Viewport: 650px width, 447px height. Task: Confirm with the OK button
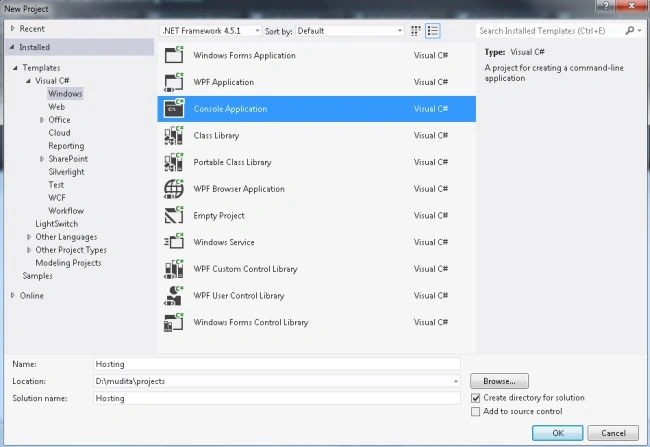point(558,433)
